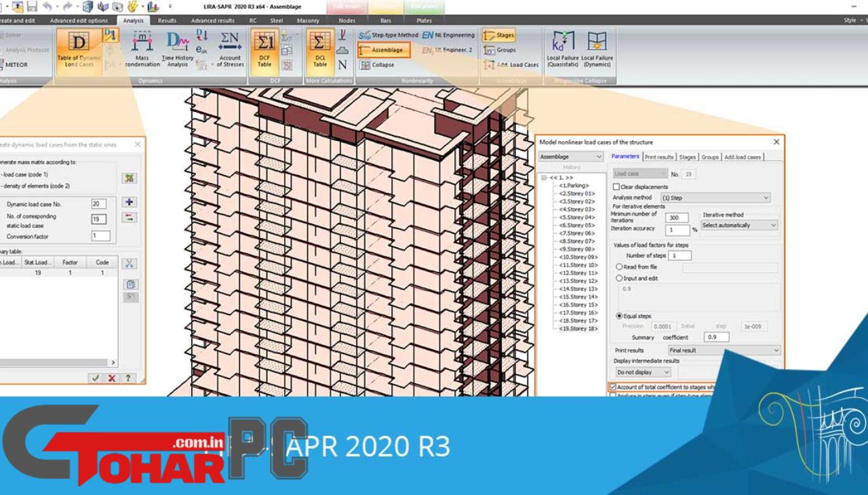
Task: Launch the Step-type Method tool
Action: [x=388, y=35]
